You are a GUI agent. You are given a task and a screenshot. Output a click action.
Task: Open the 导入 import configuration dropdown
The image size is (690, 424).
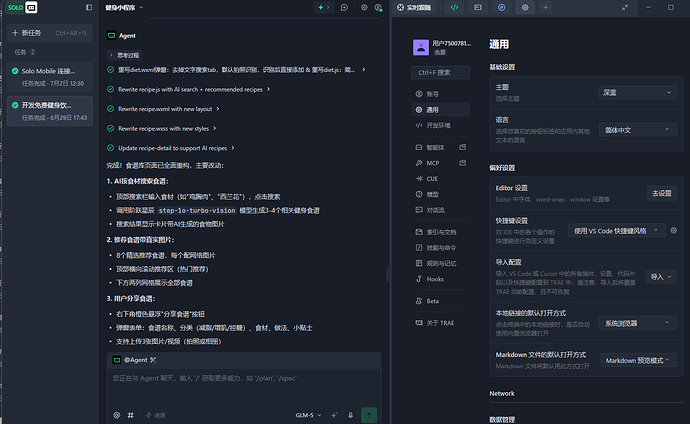click(661, 277)
